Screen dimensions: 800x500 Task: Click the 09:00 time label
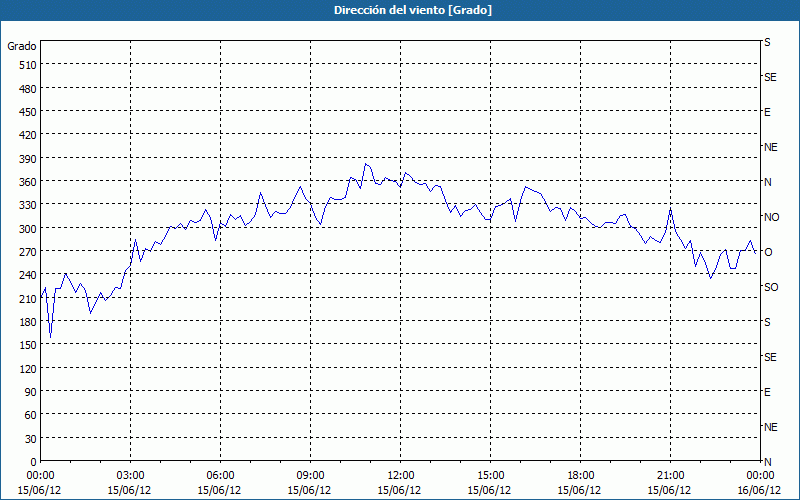[x=310, y=476]
